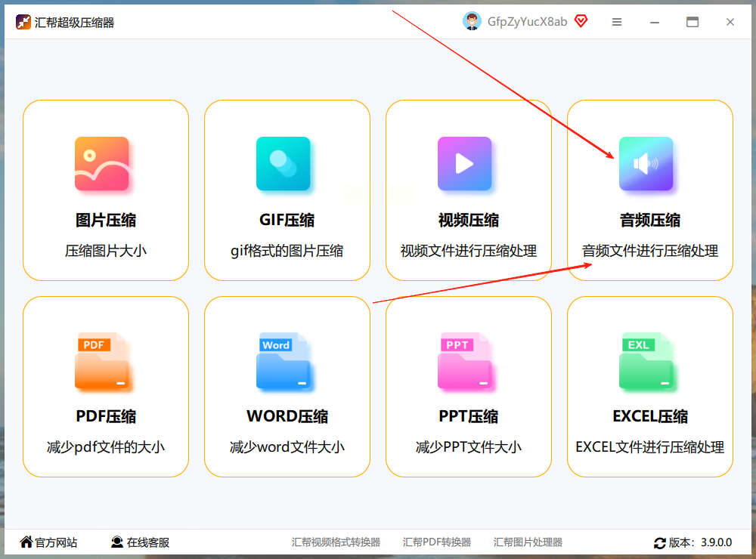Click the 版本: 3.9.0.0 version text

(x=700, y=542)
